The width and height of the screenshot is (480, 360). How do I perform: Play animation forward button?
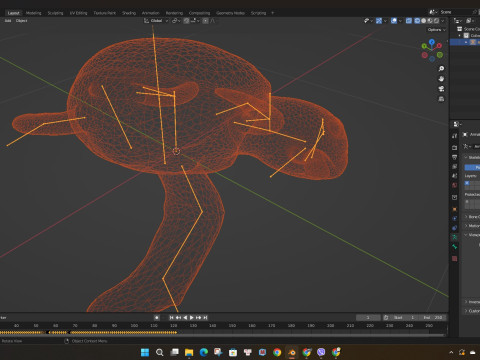[192, 318]
